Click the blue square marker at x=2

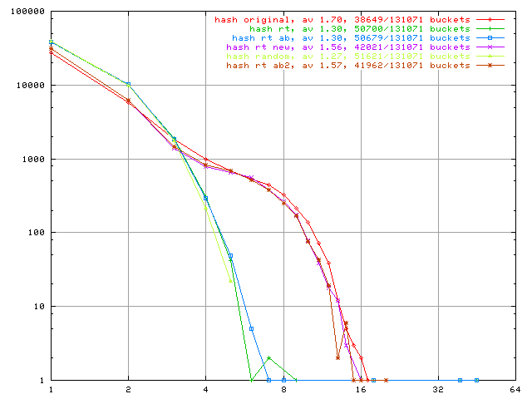128,84
